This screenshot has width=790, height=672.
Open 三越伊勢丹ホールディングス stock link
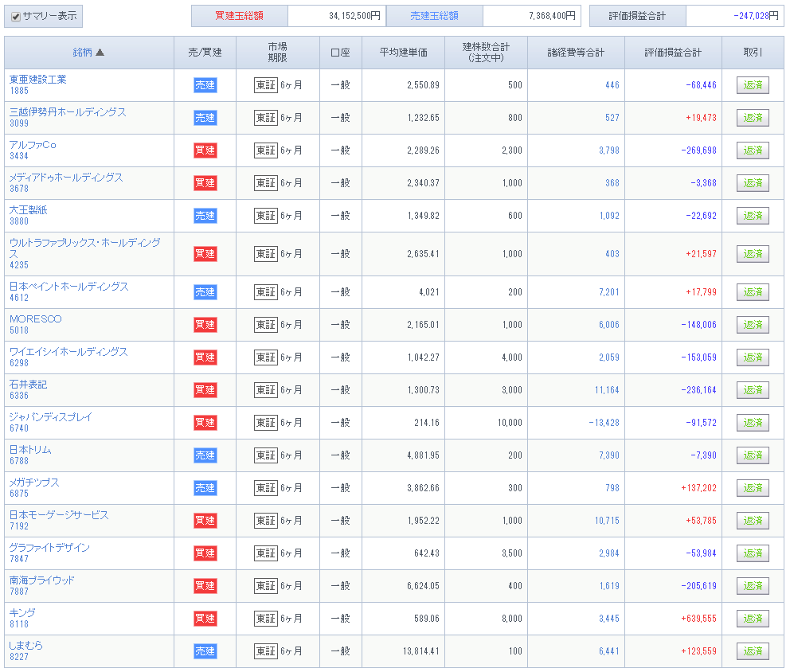(x=68, y=112)
